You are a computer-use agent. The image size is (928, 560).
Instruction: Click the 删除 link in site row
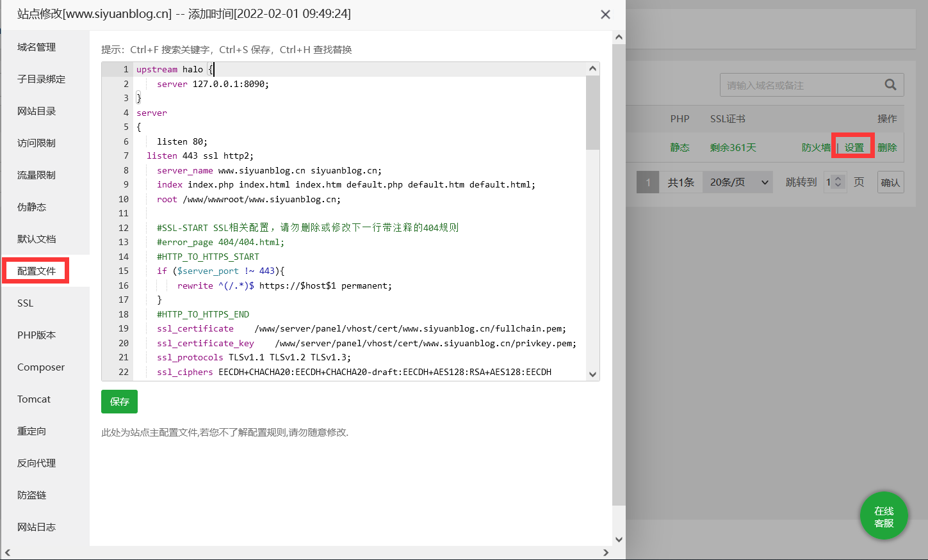[887, 147]
